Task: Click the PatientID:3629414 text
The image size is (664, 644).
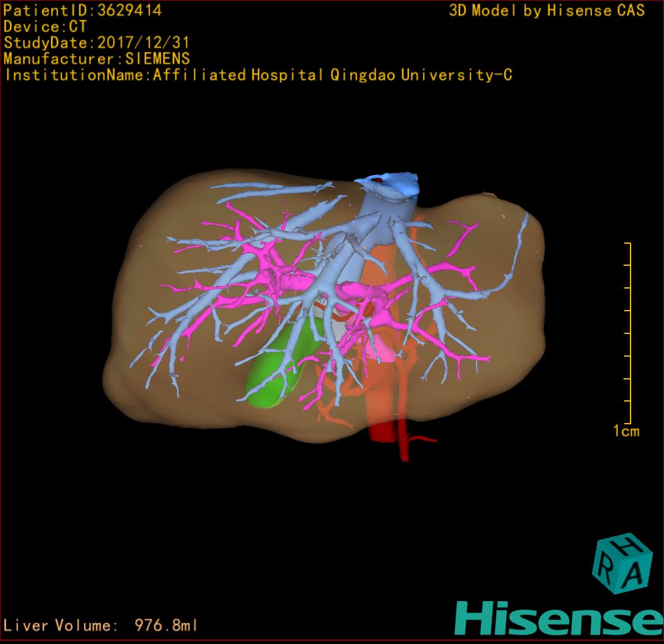Action: (x=83, y=11)
